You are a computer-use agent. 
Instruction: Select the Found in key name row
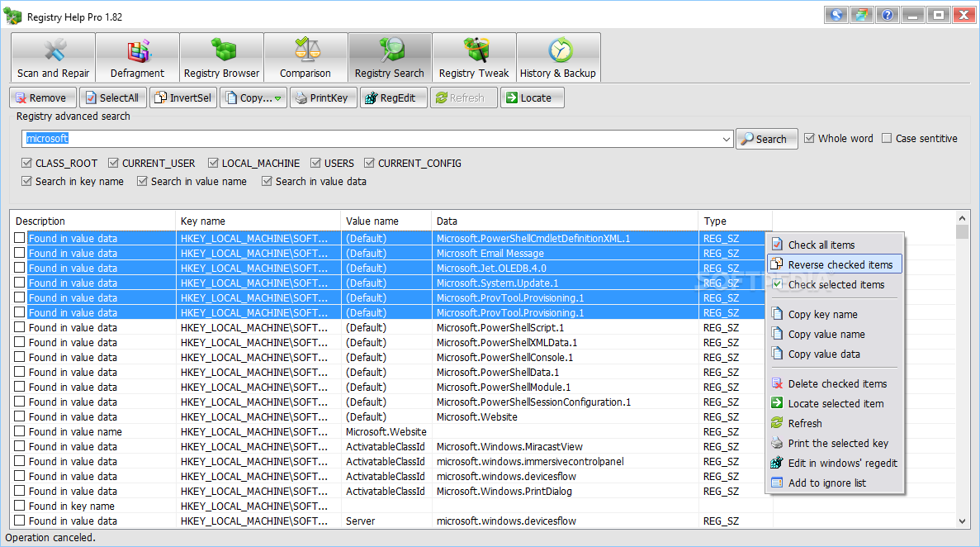click(392, 507)
